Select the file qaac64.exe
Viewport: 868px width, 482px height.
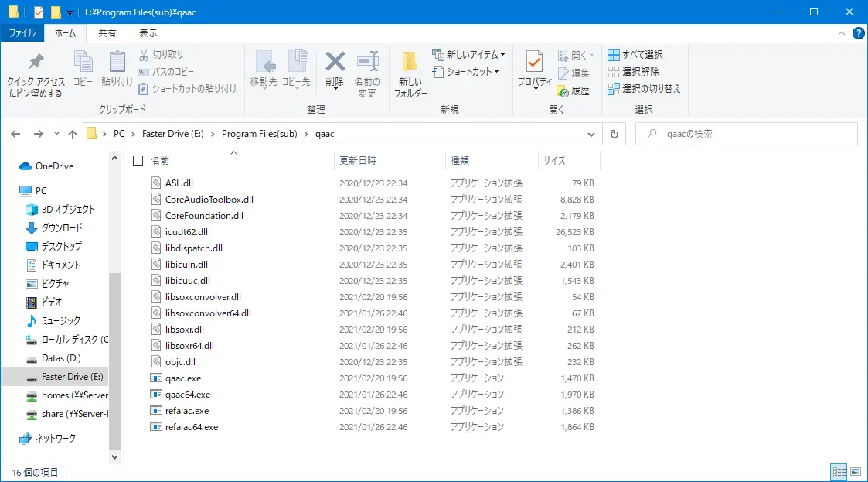188,395
